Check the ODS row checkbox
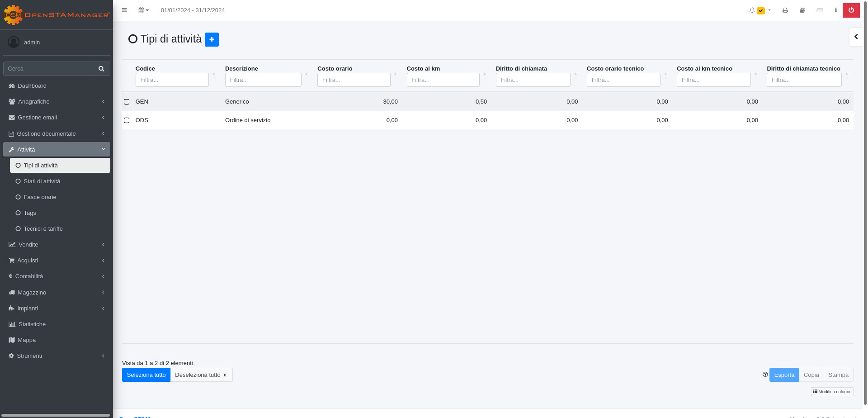 [127, 120]
